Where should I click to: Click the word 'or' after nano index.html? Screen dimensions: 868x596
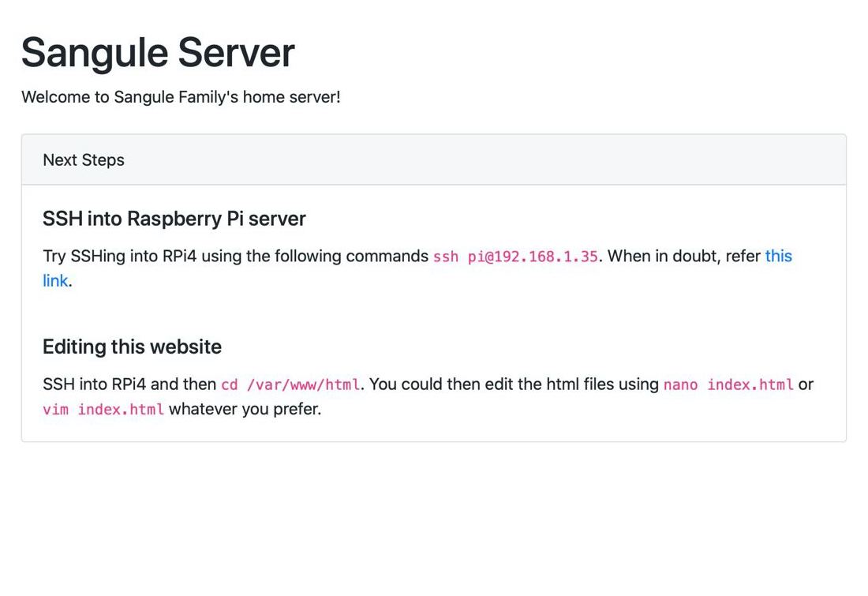point(806,385)
